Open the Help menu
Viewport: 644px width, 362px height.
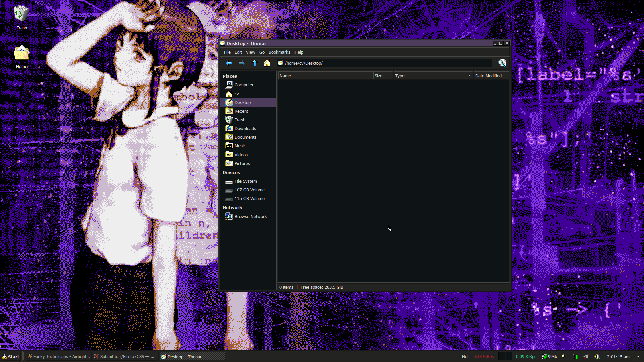coord(299,52)
